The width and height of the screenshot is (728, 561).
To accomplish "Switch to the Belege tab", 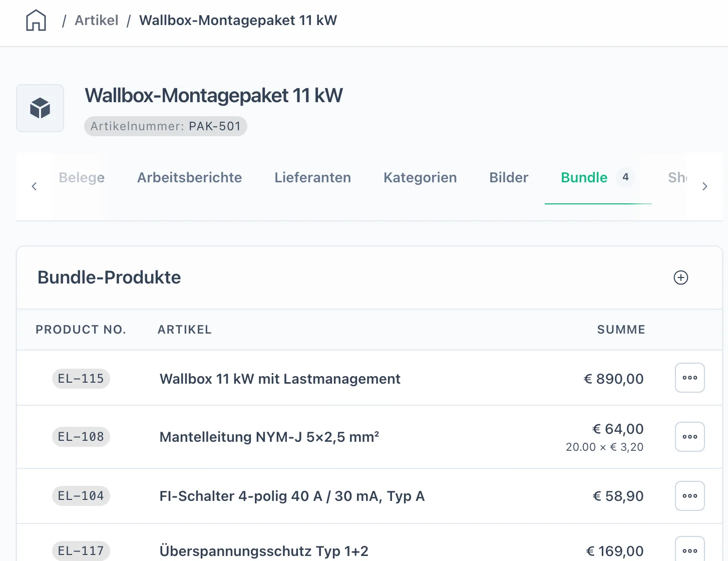I will coord(82,177).
